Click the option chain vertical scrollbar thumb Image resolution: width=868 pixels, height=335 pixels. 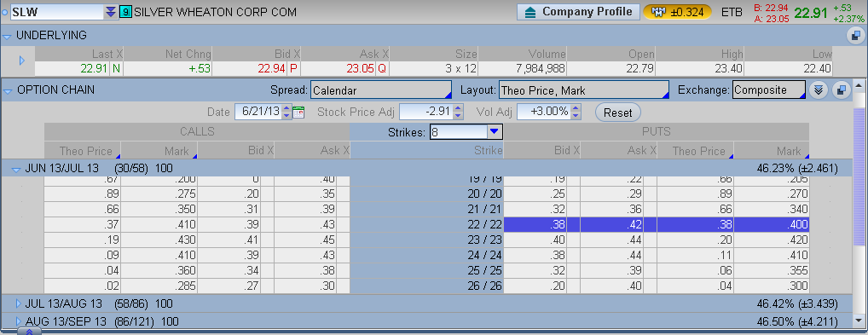(x=859, y=177)
